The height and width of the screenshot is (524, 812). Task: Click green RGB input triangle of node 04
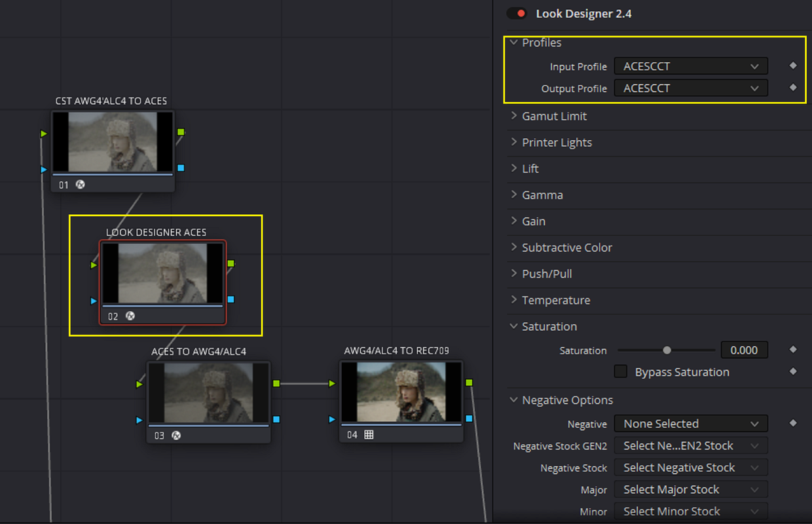click(x=333, y=384)
